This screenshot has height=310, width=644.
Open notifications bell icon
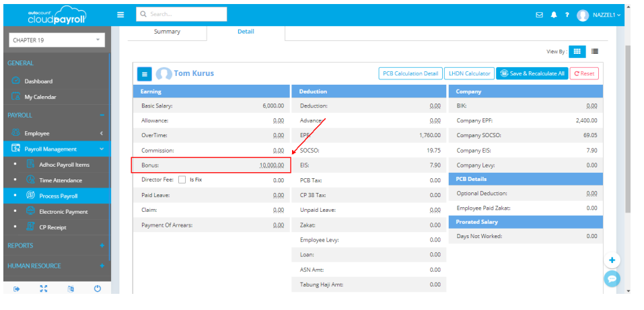554,15
